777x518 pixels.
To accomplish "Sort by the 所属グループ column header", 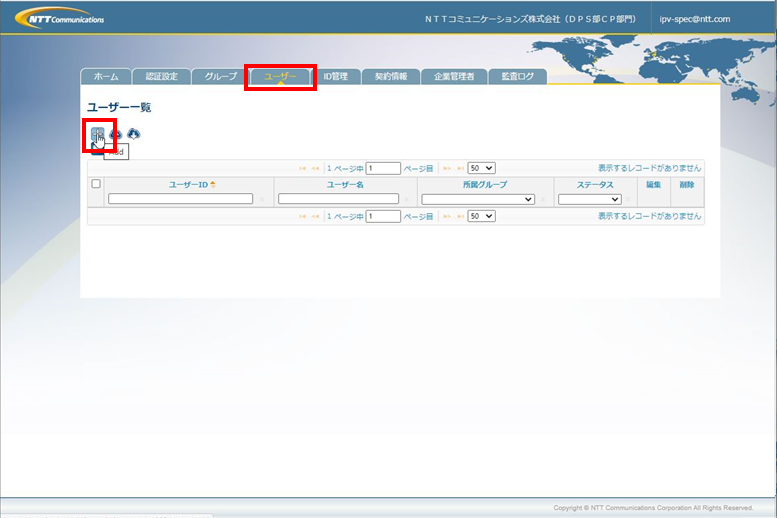I will [x=485, y=184].
